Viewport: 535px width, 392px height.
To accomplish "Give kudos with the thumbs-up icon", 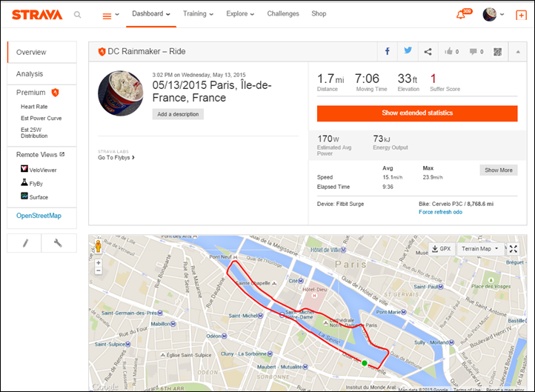I will click(451, 52).
